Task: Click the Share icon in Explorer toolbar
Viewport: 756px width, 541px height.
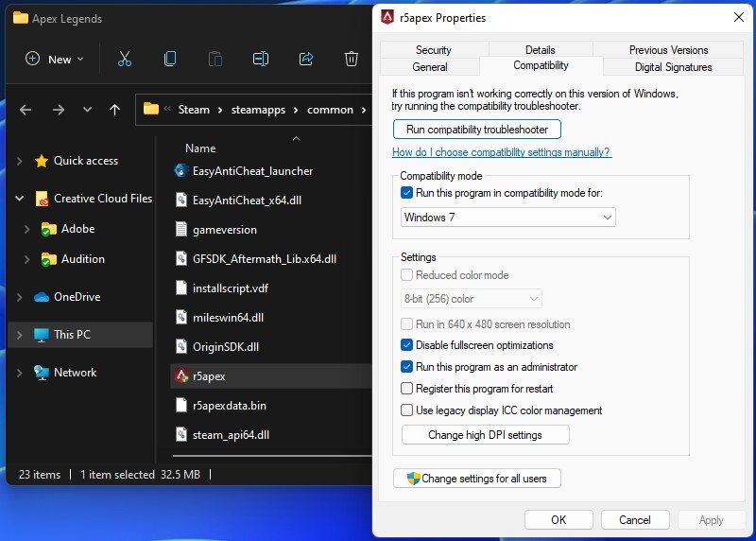Action: (305, 59)
